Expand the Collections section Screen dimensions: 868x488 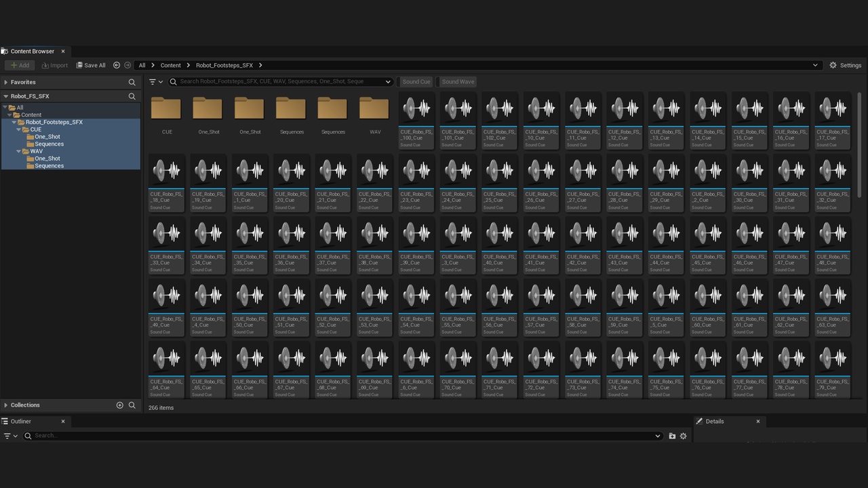6,405
